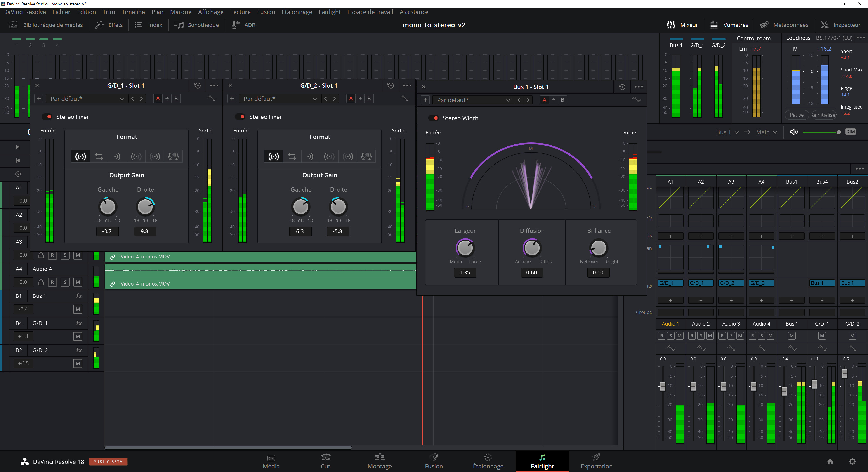Screen dimensions: 868x472
Task: Open the Fairlight menu
Action: pos(330,12)
